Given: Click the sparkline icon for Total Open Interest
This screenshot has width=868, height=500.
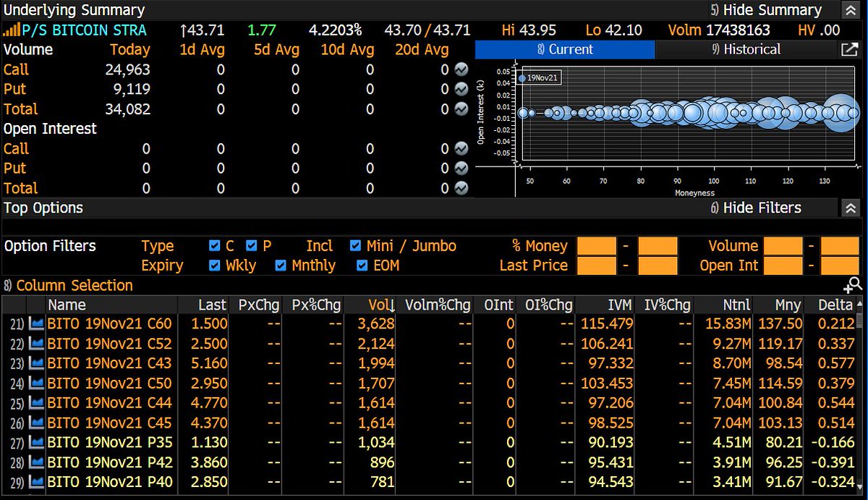Looking at the screenshot, I should (x=461, y=187).
